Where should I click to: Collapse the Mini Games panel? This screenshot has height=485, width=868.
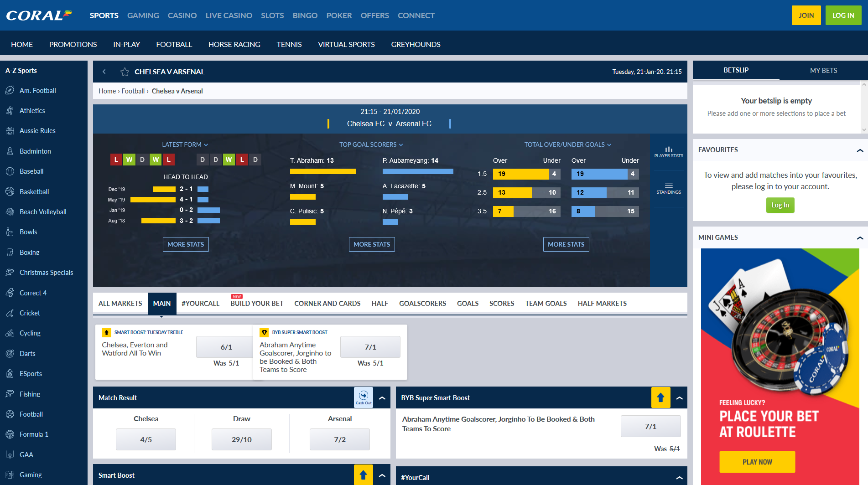860,237
